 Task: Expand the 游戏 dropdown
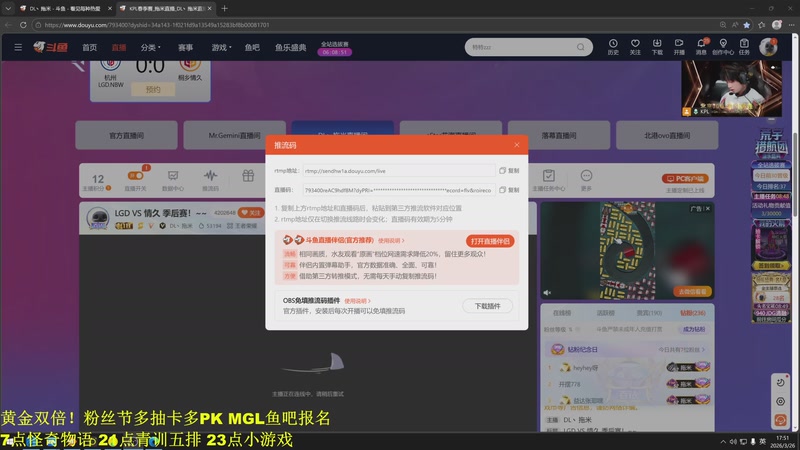[x=221, y=47]
